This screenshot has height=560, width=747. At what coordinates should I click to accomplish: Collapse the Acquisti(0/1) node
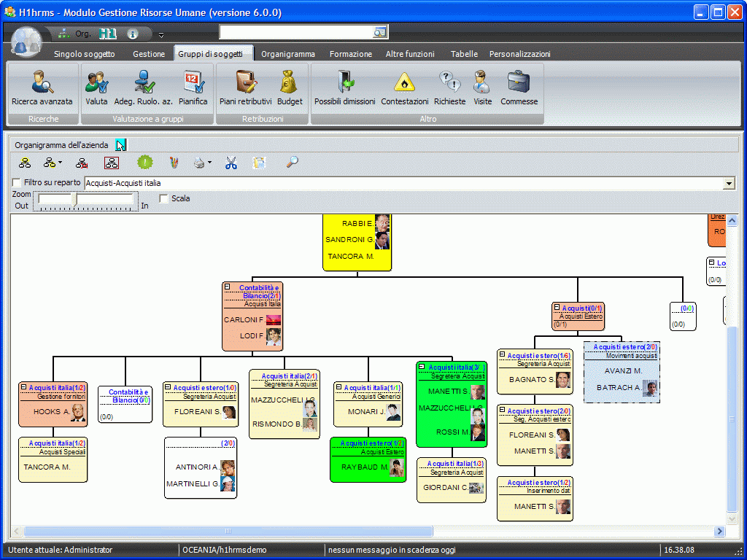(557, 308)
